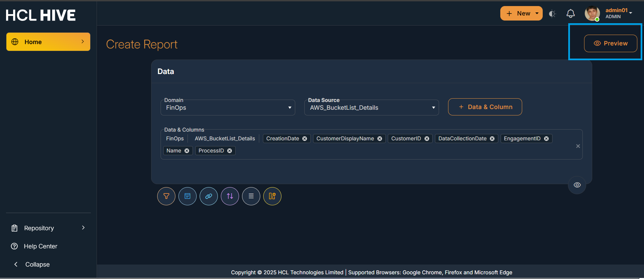Remove the CreationDate column chip
Screen dimensions: 644x279
click(x=305, y=139)
